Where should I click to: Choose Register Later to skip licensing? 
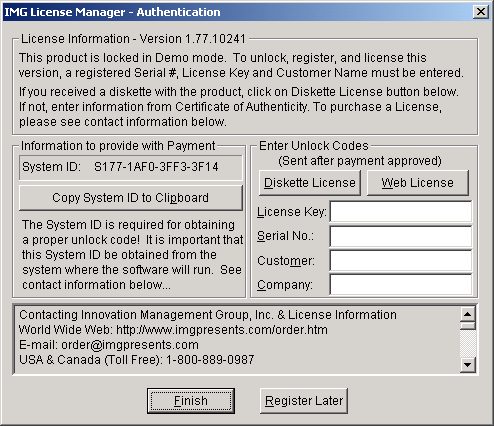pyautogui.click(x=304, y=401)
